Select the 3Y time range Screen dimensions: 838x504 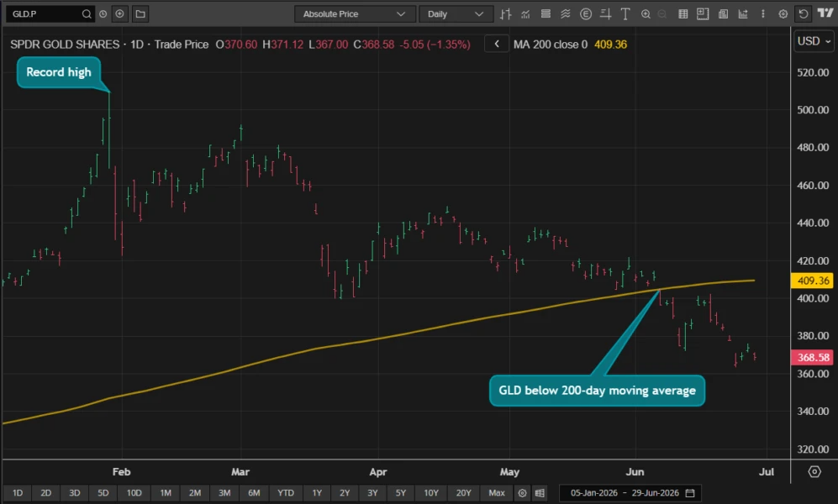(372, 493)
